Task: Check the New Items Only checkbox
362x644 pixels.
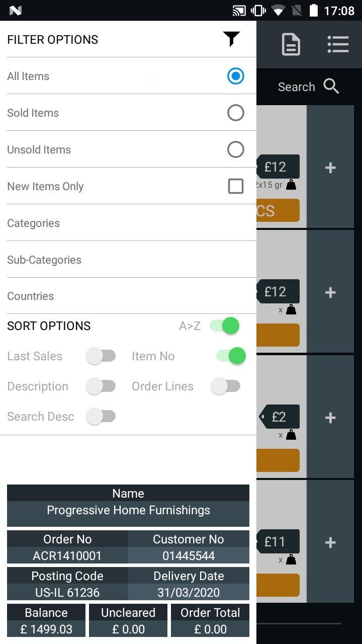Action: (236, 186)
